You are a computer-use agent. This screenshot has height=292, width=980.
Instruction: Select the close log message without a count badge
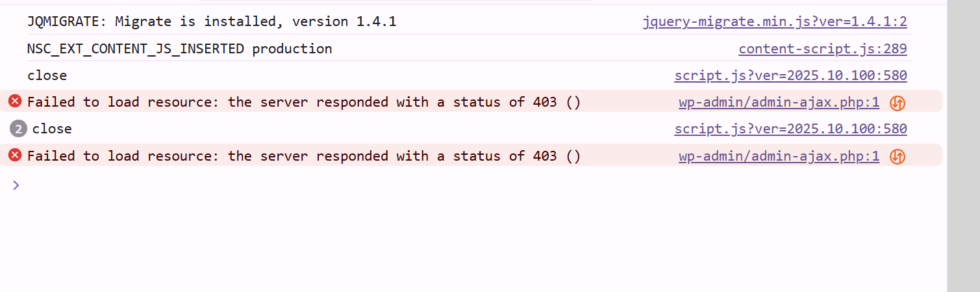[x=47, y=75]
